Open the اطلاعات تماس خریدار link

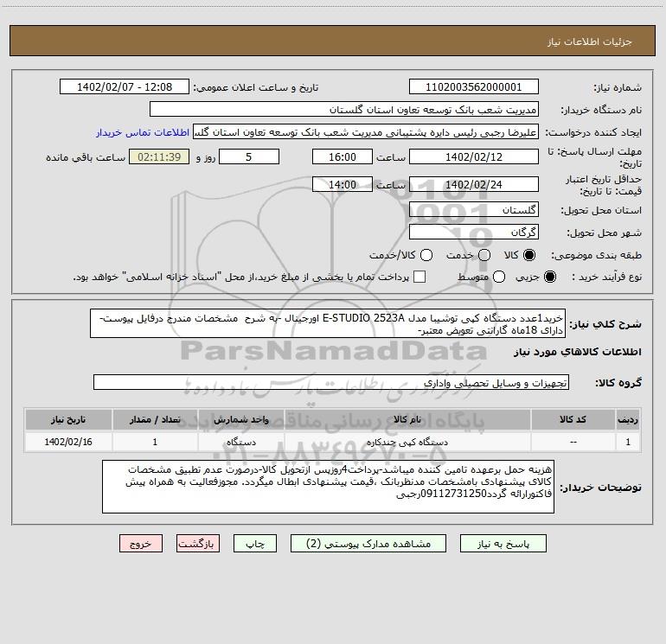coord(143,132)
